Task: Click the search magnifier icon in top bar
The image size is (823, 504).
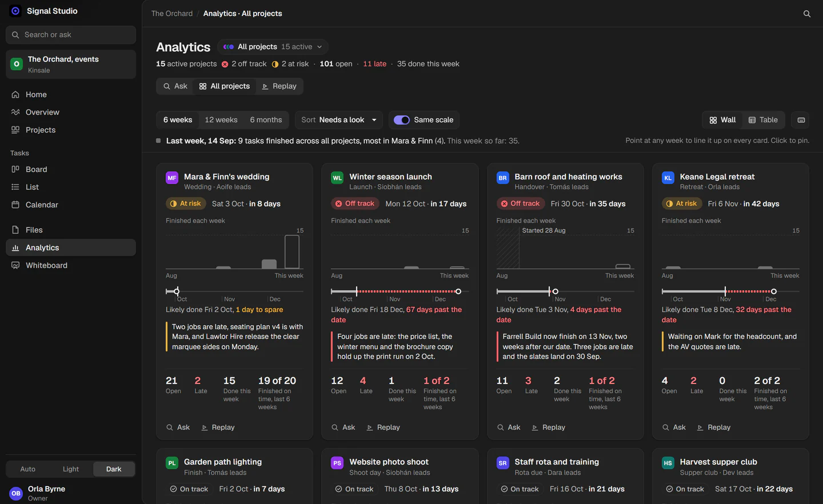Action: point(807,14)
